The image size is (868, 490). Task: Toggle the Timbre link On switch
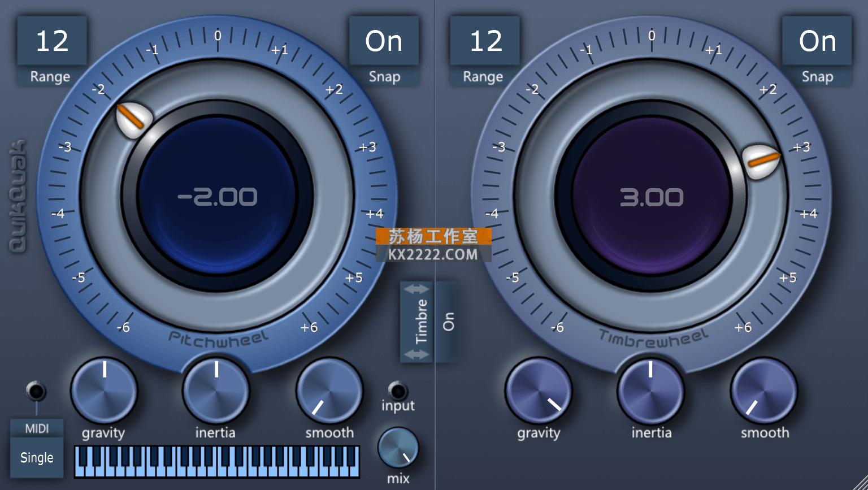click(448, 322)
